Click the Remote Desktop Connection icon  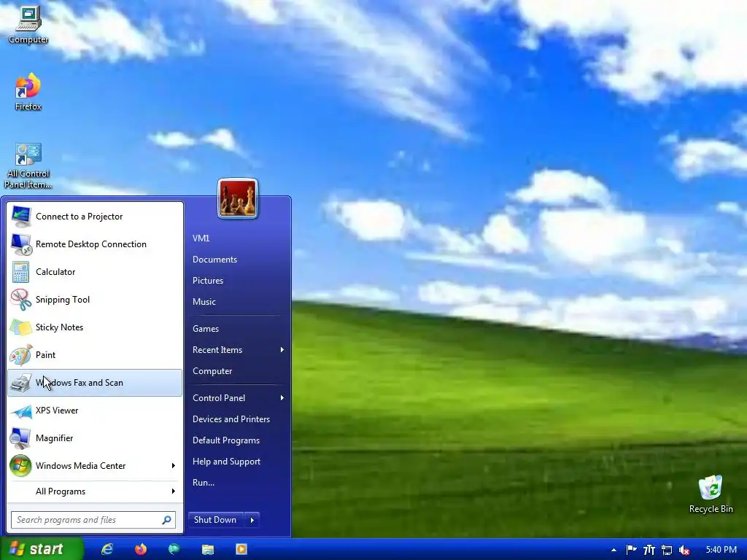coord(20,244)
